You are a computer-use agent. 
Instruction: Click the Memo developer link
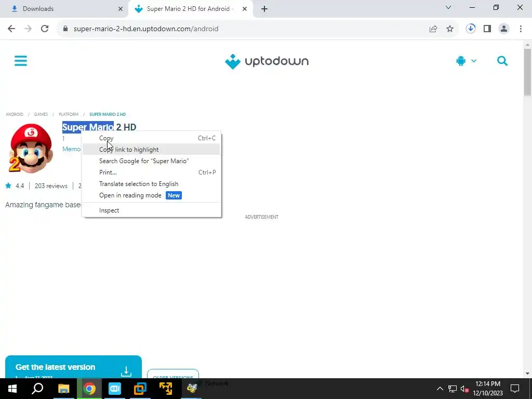72,149
